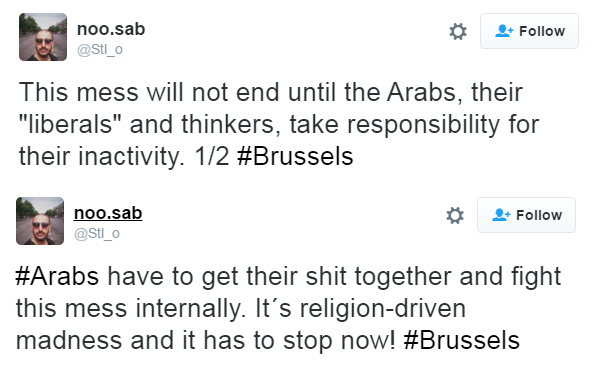Image resolution: width=600 pixels, height=375 pixels.
Task: Click the '1/2' marker in first tweet
Action: (212, 157)
